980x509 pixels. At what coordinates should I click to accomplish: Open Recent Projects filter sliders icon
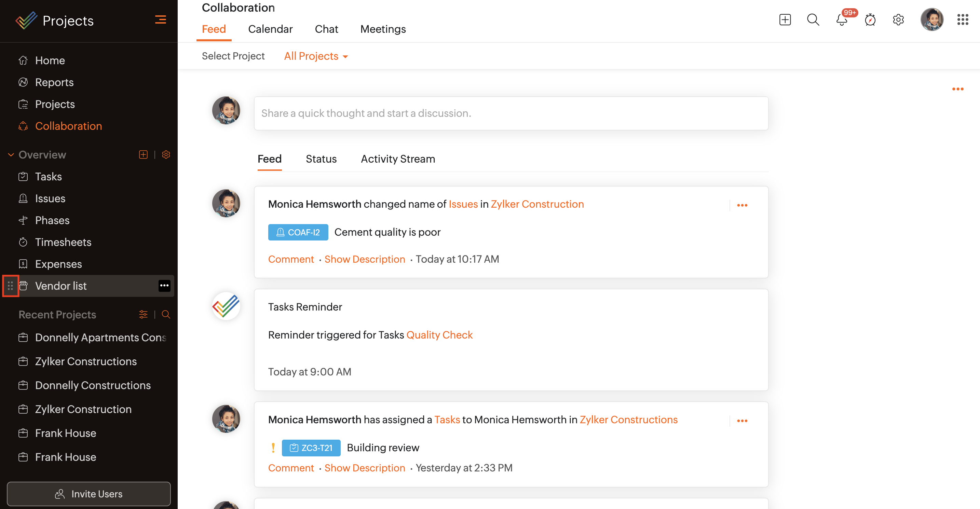tap(143, 314)
